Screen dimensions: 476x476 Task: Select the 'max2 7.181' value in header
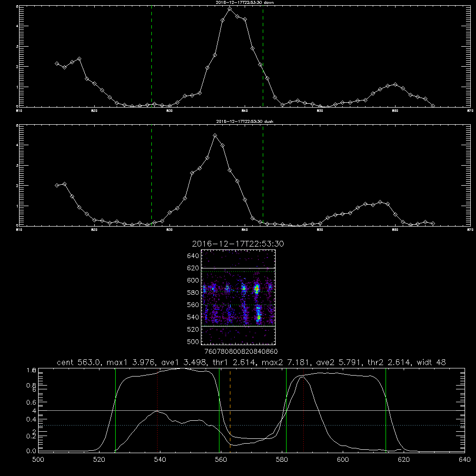pos(284,362)
